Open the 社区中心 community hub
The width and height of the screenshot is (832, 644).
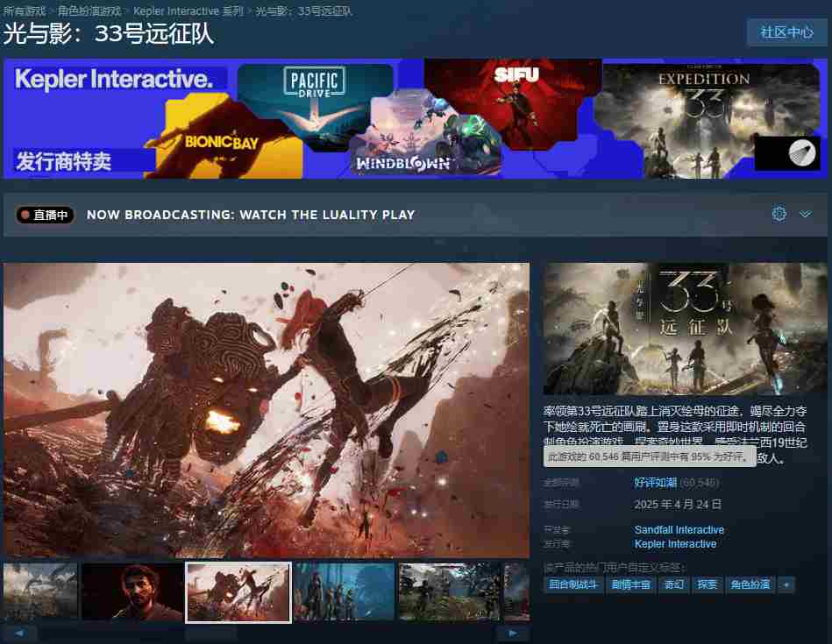786,32
